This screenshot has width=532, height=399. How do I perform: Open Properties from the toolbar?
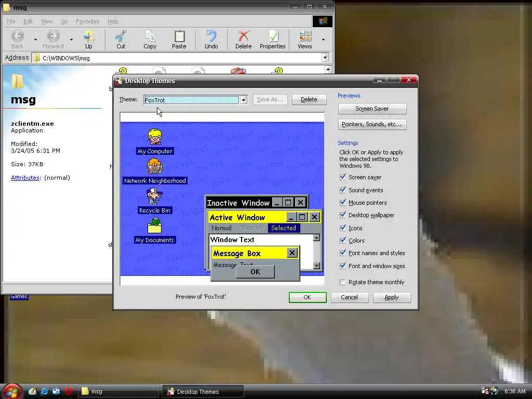(x=272, y=39)
